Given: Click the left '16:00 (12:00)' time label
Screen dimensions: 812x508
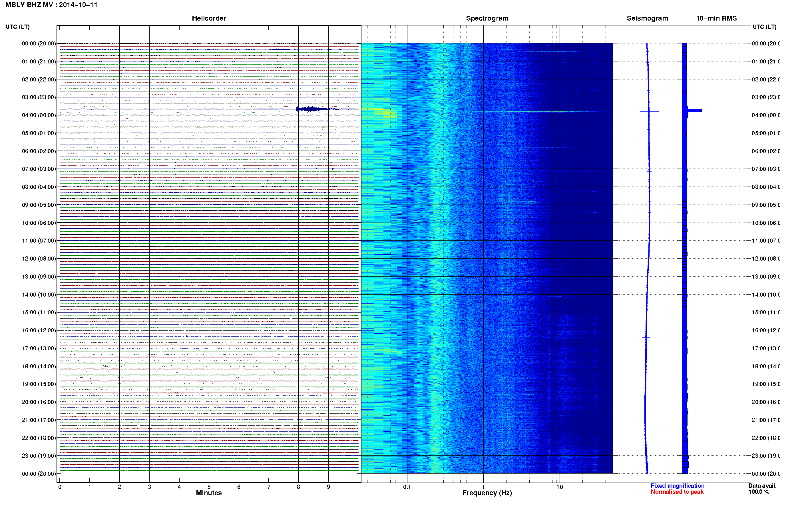Looking at the screenshot, I should click(39, 330).
